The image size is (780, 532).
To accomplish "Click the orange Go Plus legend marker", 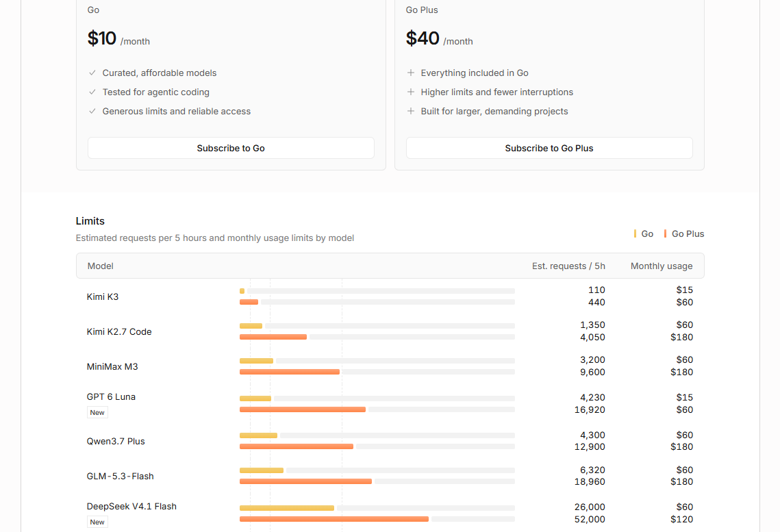I will (665, 233).
